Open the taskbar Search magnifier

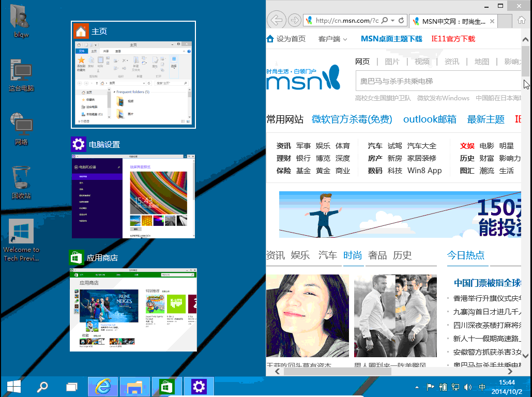(x=42, y=387)
